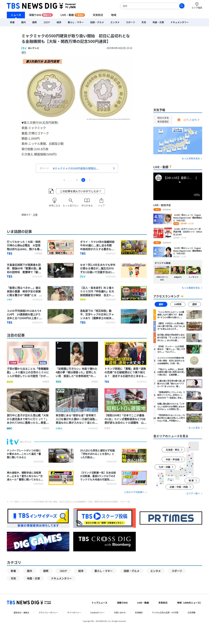The height and width of the screenshot is (644, 209).
Task: Click the Japan weather map image
Action: click(178, 140)
